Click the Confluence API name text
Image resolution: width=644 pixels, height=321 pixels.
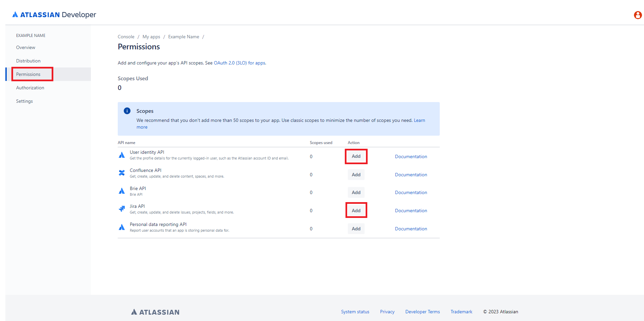[146, 170]
